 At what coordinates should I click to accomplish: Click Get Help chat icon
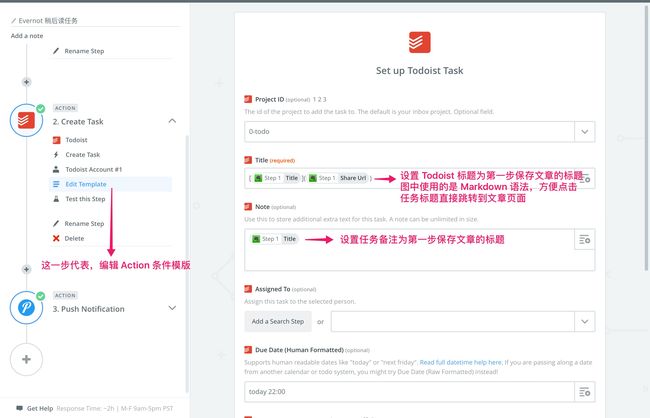[x=19, y=408]
